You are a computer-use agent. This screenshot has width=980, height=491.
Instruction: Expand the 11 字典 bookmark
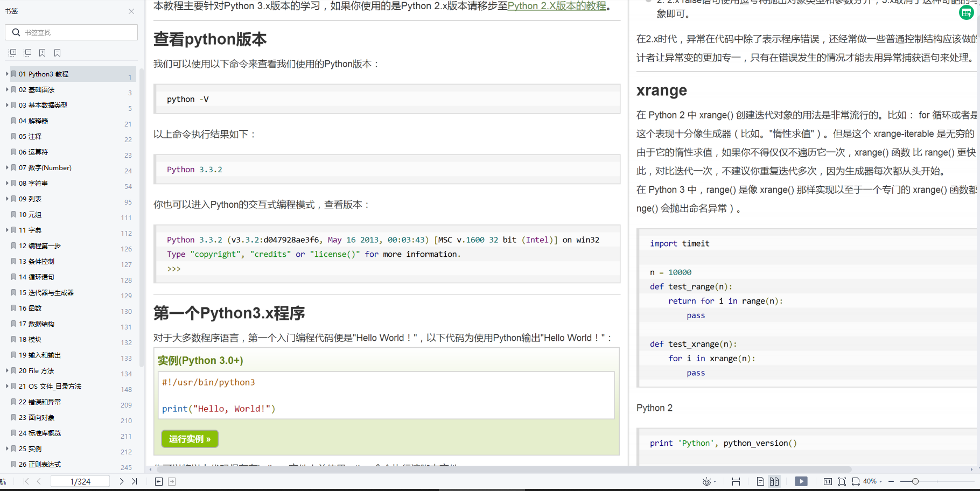click(7, 230)
